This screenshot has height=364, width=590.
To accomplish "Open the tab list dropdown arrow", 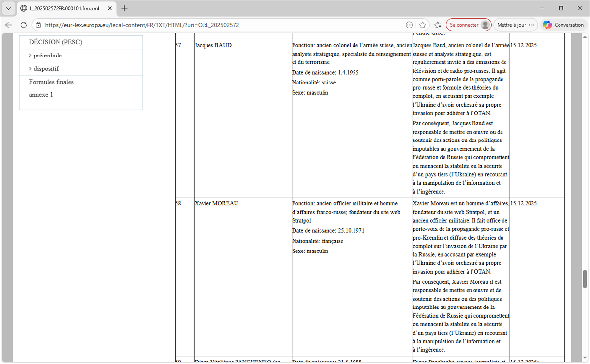I will pos(8,8).
